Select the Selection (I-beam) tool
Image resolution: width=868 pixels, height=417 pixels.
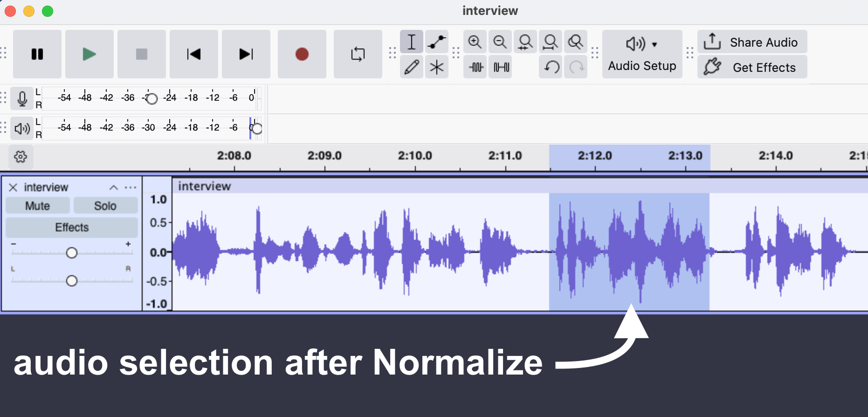tap(412, 42)
